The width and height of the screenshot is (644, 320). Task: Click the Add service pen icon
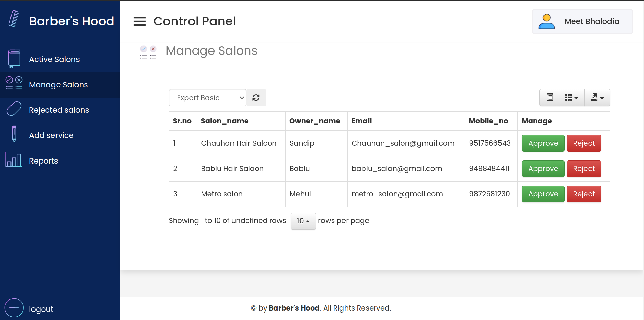pyautogui.click(x=13, y=134)
